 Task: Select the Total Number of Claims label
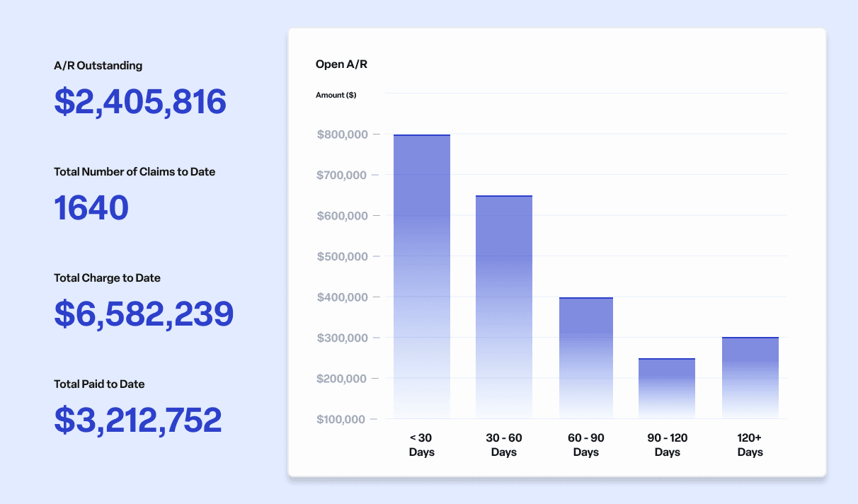(x=135, y=172)
